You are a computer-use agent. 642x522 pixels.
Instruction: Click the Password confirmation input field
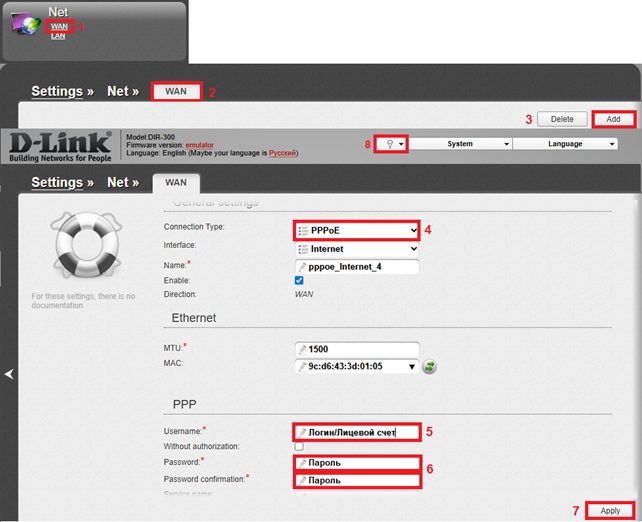pos(357,480)
